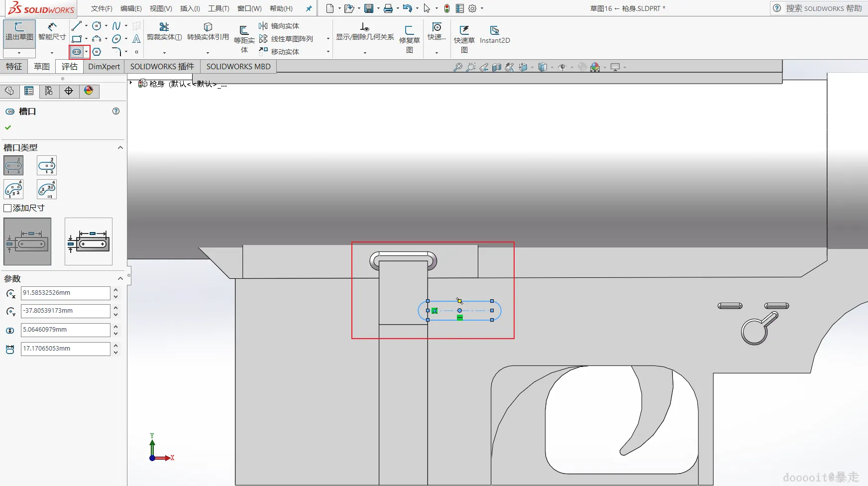
Task: Click the Section View icon
Action: point(497,67)
